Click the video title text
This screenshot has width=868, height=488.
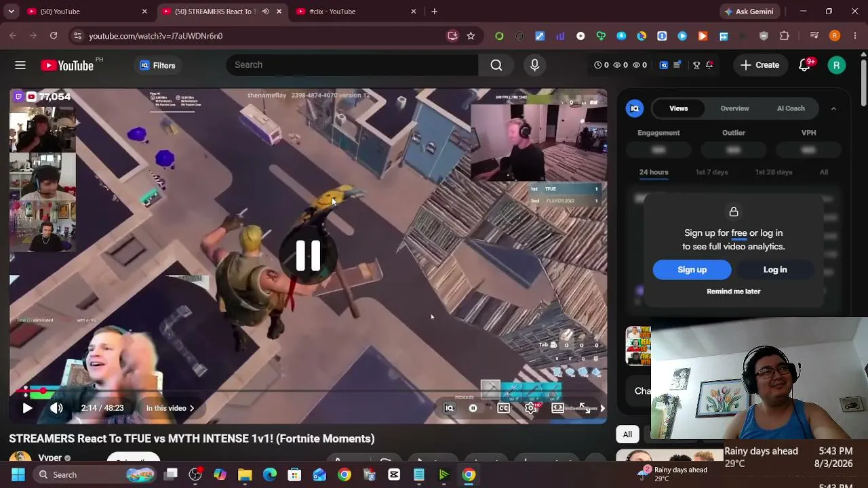[192, 439]
